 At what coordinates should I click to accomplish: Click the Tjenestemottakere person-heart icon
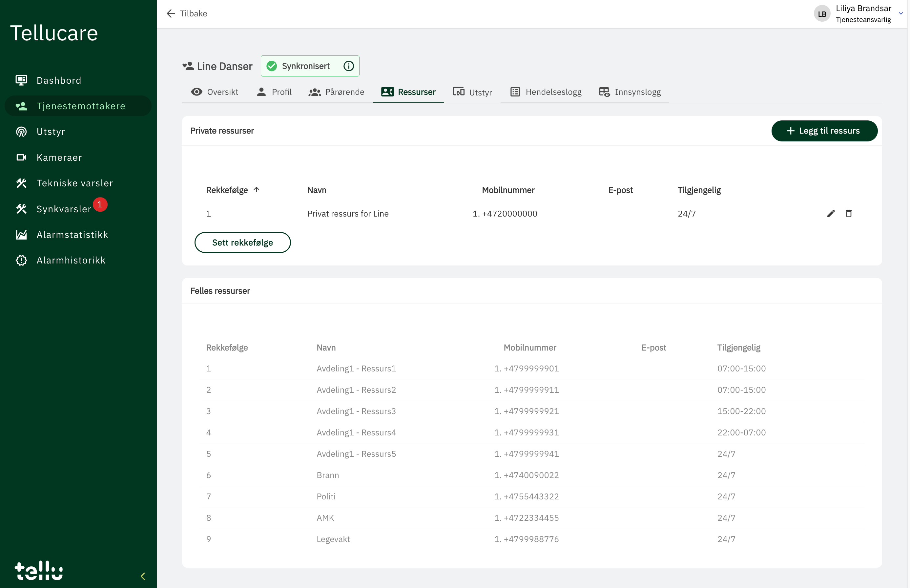pos(21,106)
